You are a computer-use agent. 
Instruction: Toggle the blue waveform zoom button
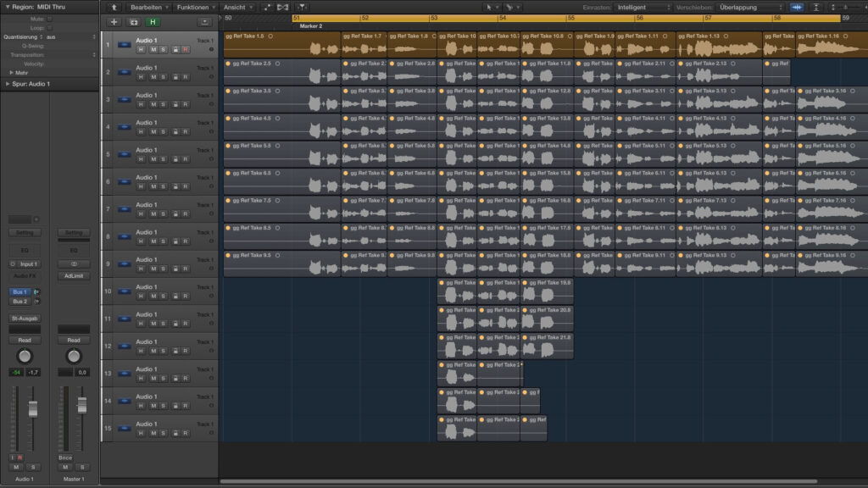point(797,7)
